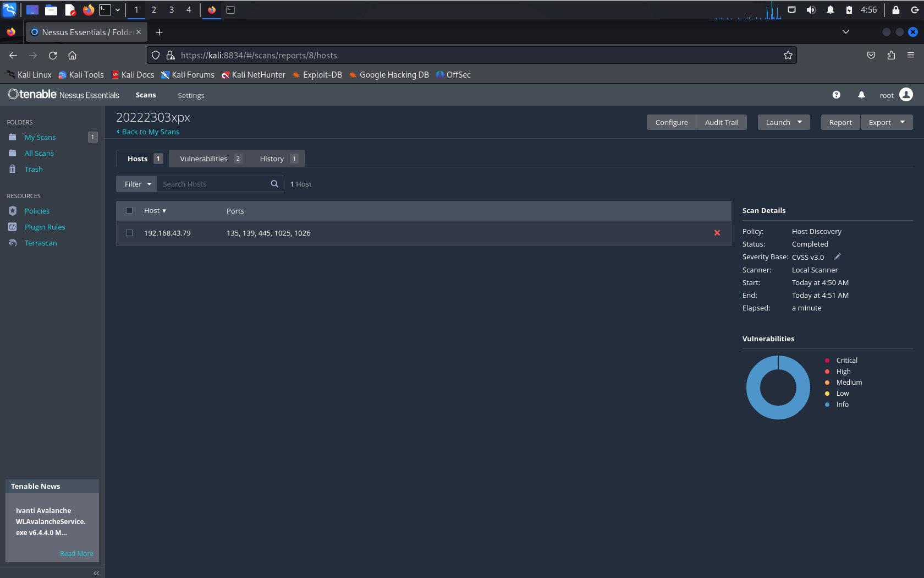Image resolution: width=924 pixels, height=578 pixels.
Task: Switch to the Vulnerabilities tab
Action: point(210,159)
